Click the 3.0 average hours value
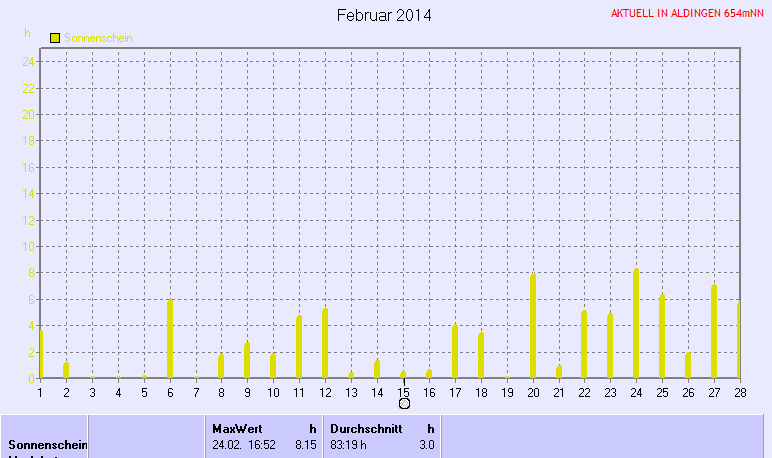 pyautogui.click(x=426, y=444)
